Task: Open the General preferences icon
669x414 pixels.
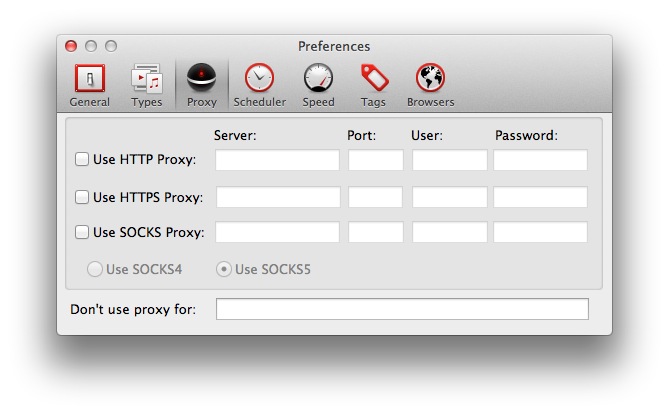Action: coord(90,79)
